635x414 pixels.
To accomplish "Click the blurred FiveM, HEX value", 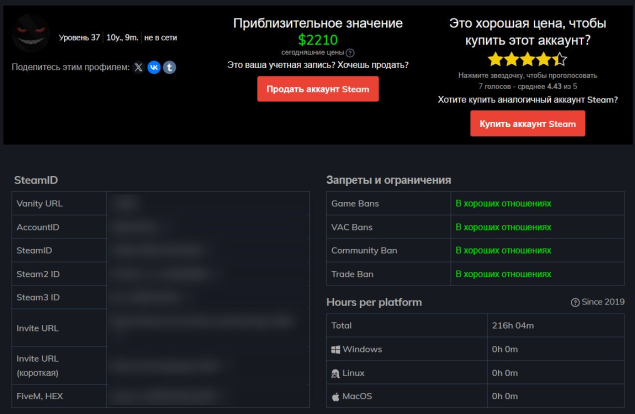I will click(x=165, y=396).
